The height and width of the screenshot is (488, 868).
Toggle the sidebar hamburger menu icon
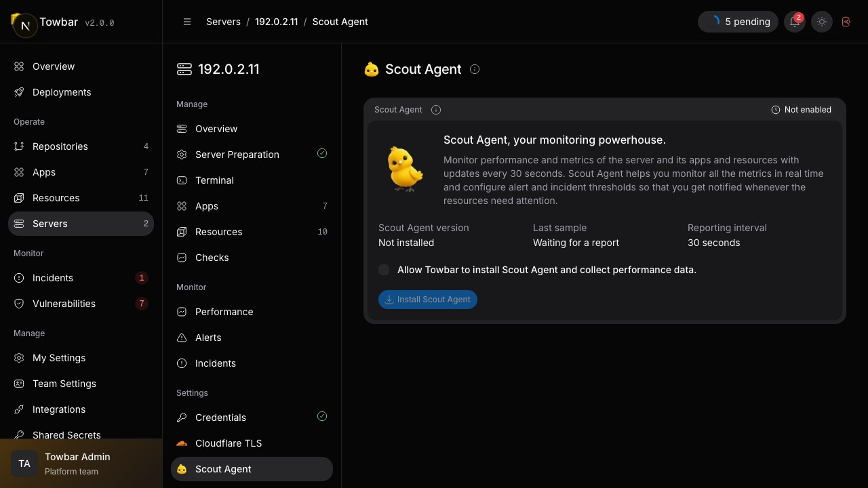pyautogui.click(x=187, y=22)
